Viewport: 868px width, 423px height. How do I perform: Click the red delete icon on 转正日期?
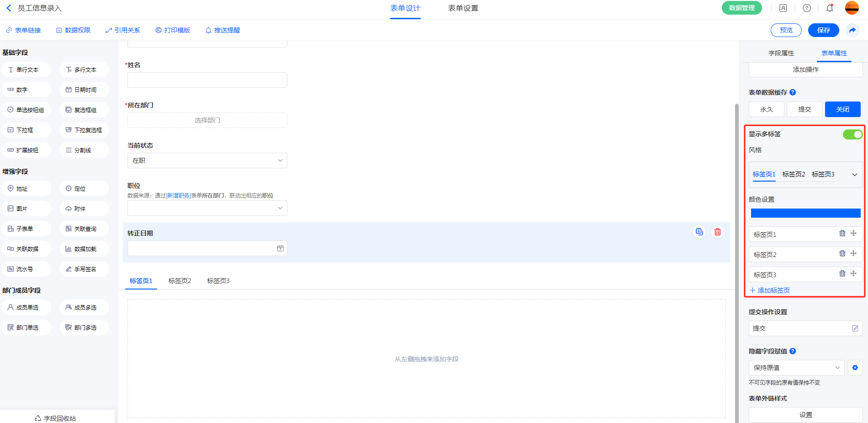point(718,232)
